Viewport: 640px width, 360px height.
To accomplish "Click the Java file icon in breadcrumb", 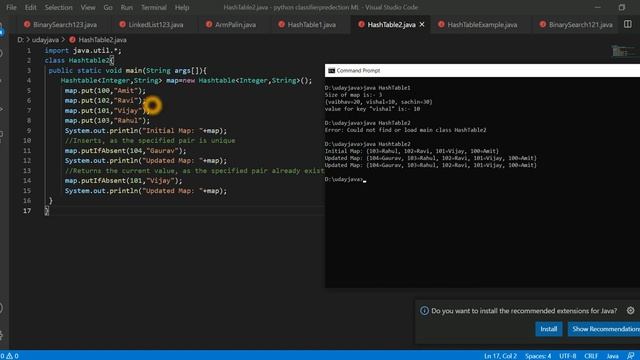I will [x=72, y=40].
